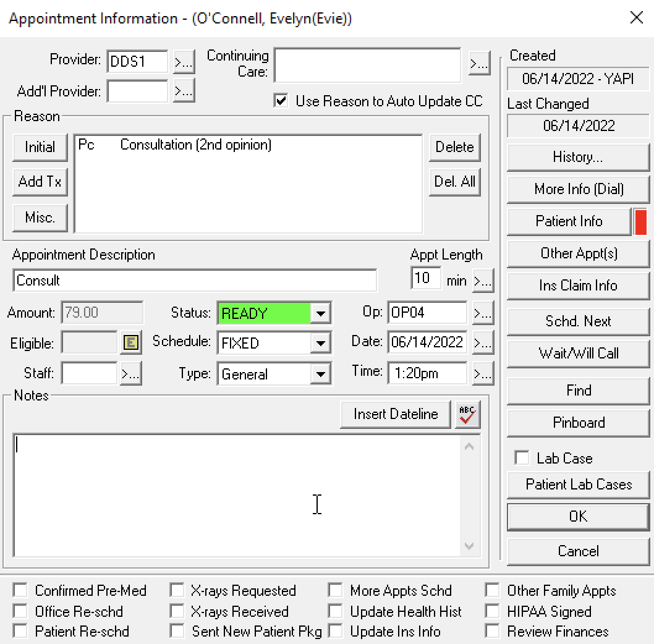This screenshot has height=644, width=654.
Task: Check Update Health Hist
Action: pyautogui.click(x=335, y=611)
